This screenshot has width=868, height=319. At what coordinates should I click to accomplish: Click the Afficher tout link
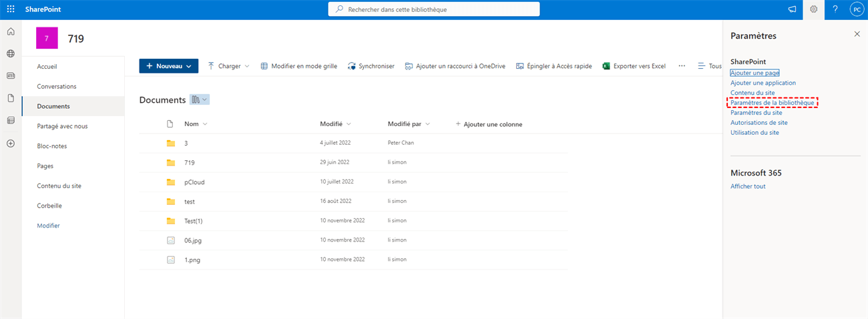coord(748,186)
